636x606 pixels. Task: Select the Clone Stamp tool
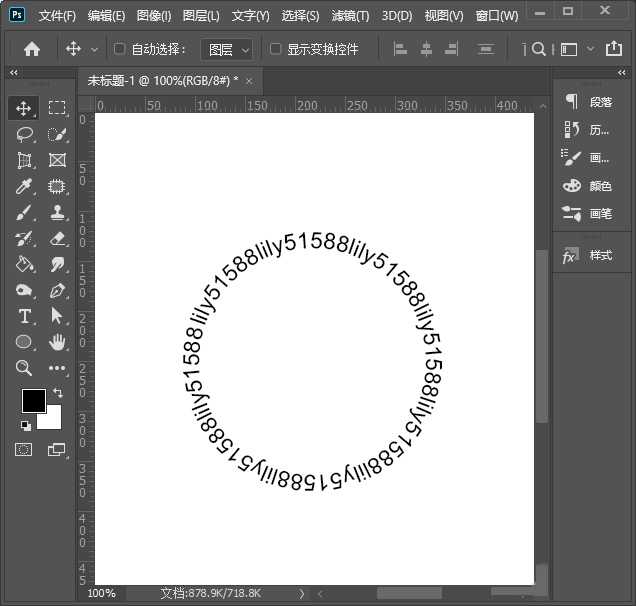57,212
